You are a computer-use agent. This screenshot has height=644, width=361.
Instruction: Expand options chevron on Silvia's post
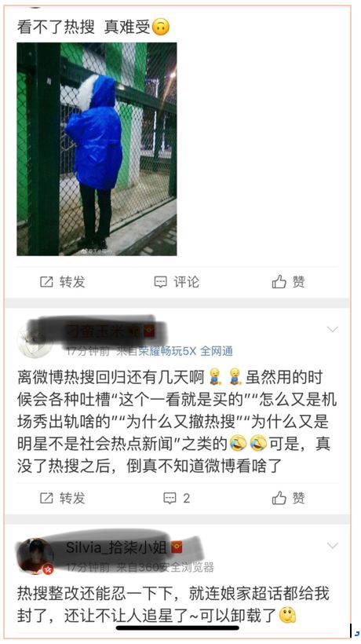pyautogui.click(x=332, y=545)
